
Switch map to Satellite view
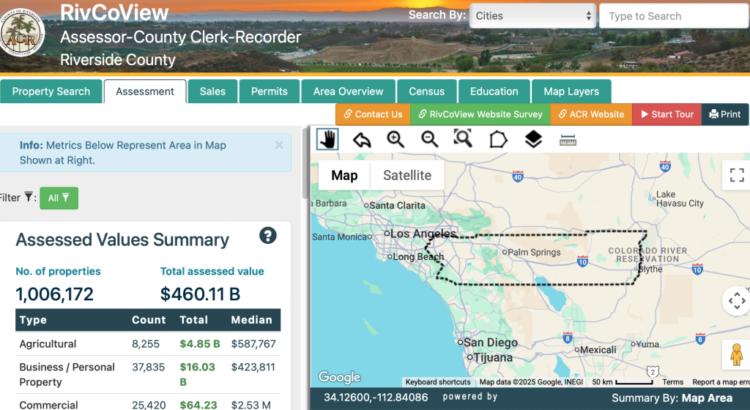407,175
